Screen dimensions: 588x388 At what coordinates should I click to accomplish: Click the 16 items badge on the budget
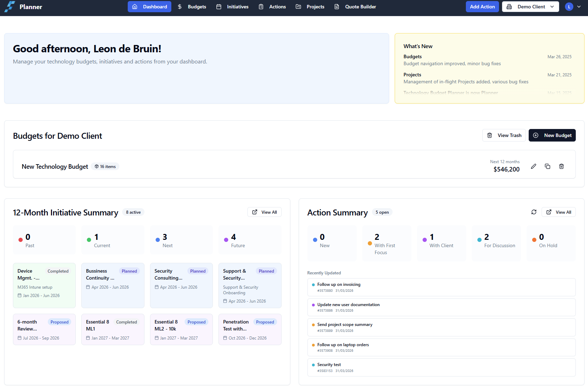tap(105, 166)
